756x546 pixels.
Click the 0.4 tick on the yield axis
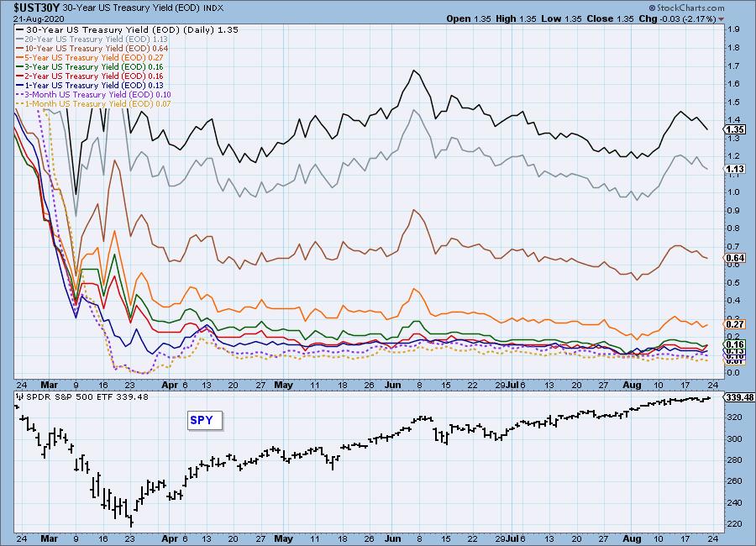733,301
